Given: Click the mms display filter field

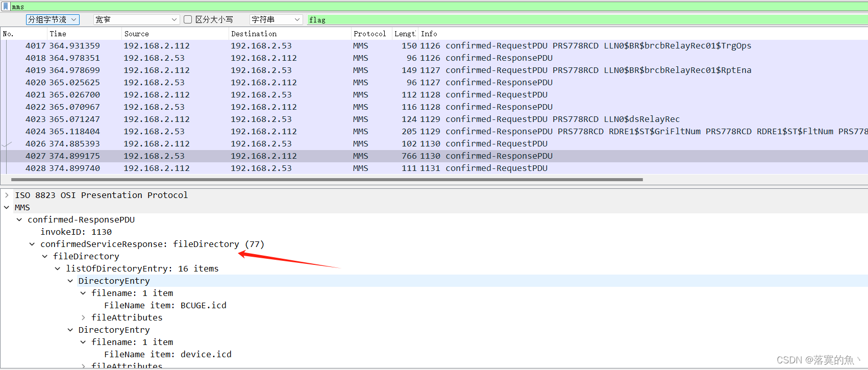Looking at the screenshot, I should pyautogui.click(x=439, y=7).
